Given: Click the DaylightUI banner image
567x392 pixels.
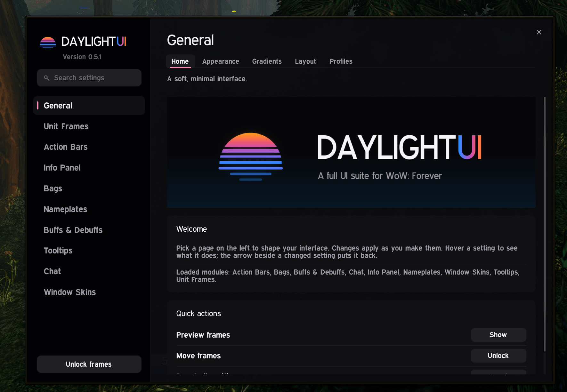Looking at the screenshot, I should [x=351, y=152].
